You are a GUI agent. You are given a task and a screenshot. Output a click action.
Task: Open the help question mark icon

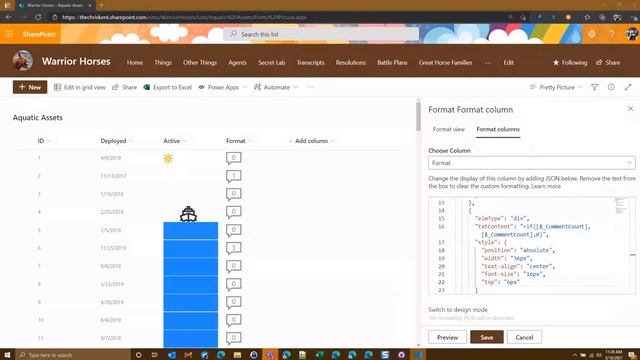point(611,34)
